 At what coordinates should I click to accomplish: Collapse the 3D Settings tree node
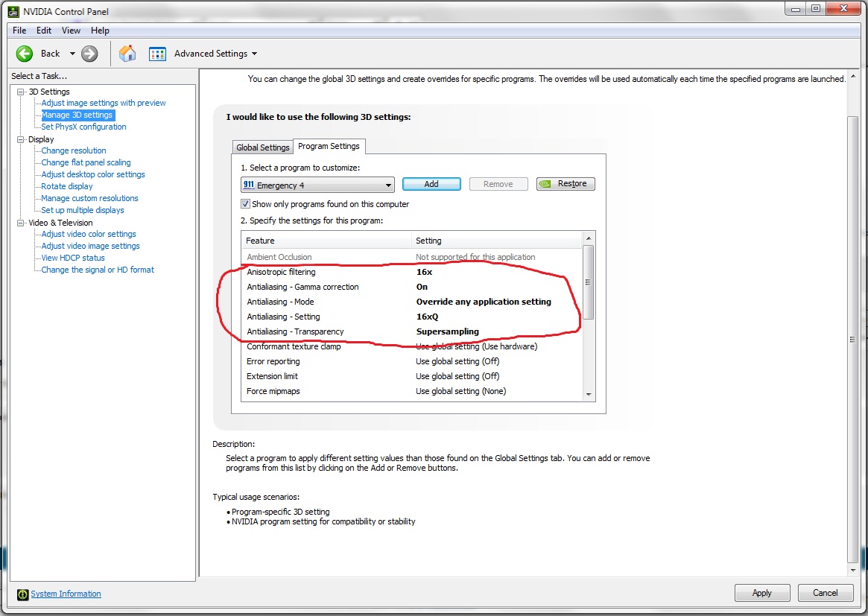click(x=21, y=92)
